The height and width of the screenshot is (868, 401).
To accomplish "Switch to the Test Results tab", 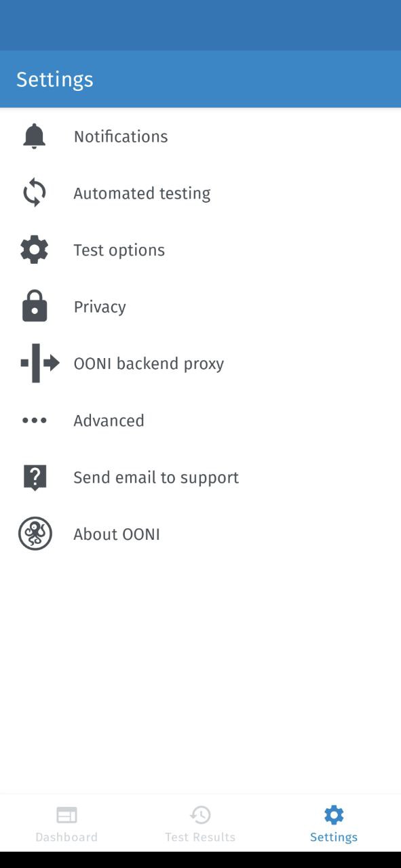I will tap(200, 823).
